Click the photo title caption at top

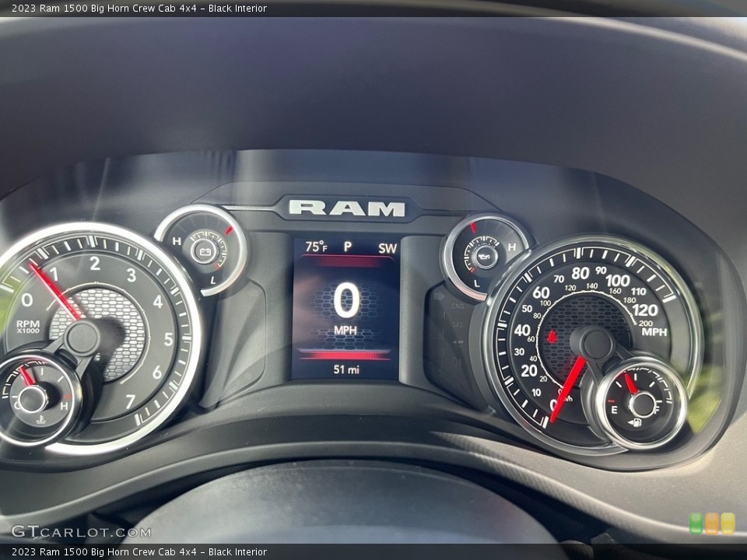tap(139, 8)
